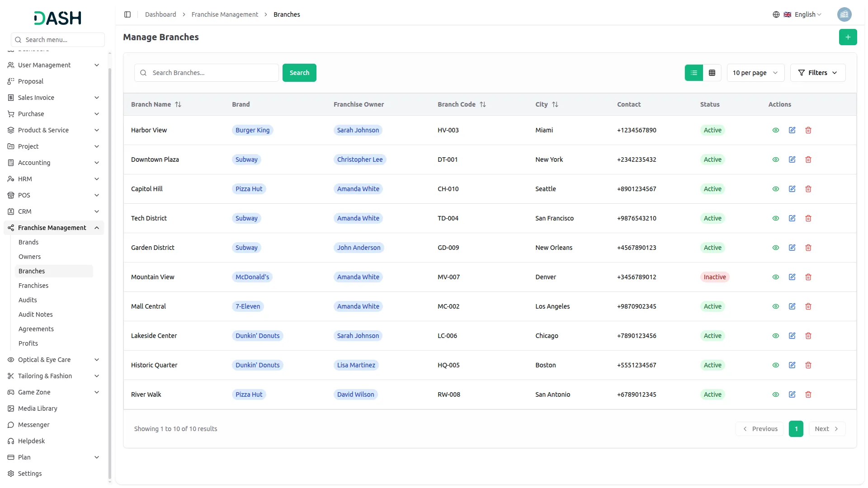View Mall Central branch details
Image resolution: width=868 pixels, height=488 pixels.
776,306
